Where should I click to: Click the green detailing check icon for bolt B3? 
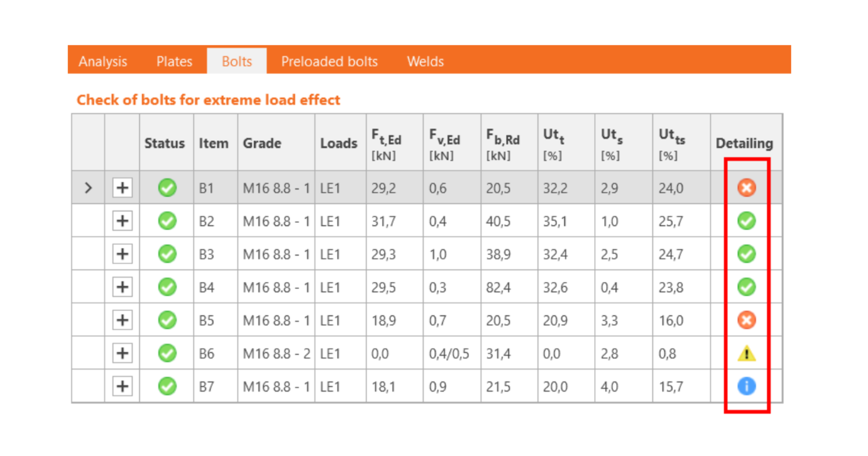click(746, 254)
